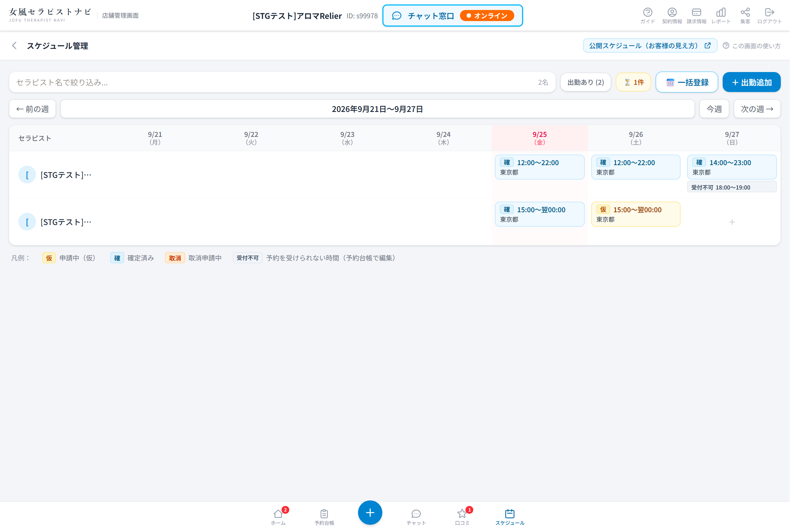This screenshot has width=798, height=532.
Task: Select the 9/26 (土) column header
Action: [642, 139]
